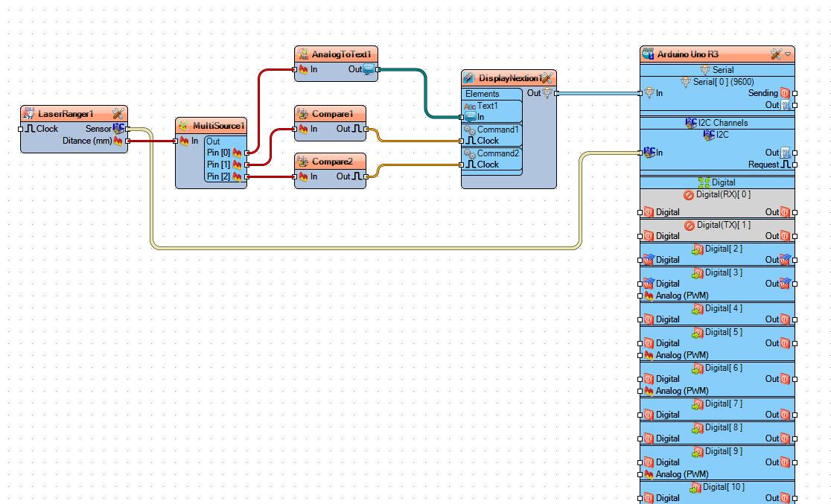Select the Digital(TX)[ 1 ] channel label
Viewport: 831px width, 504px height.
pos(724,226)
